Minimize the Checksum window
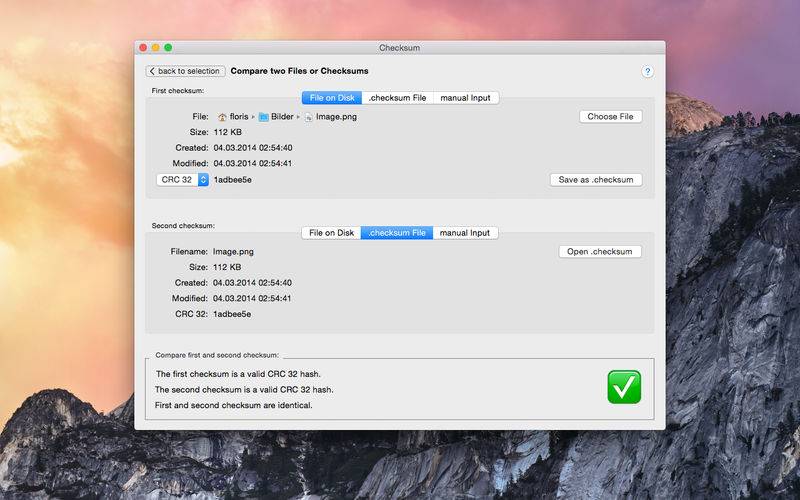The width and height of the screenshot is (800, 500). pyautogui.click(x=156, y=47)
